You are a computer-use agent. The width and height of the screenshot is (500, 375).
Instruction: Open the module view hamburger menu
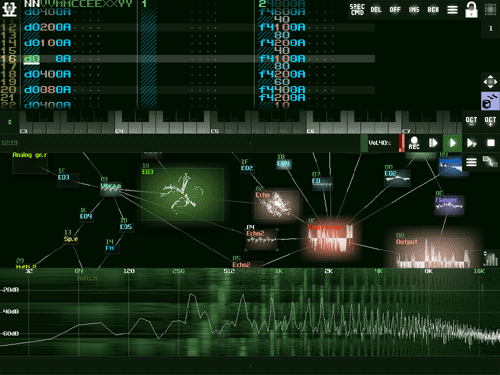471,162
